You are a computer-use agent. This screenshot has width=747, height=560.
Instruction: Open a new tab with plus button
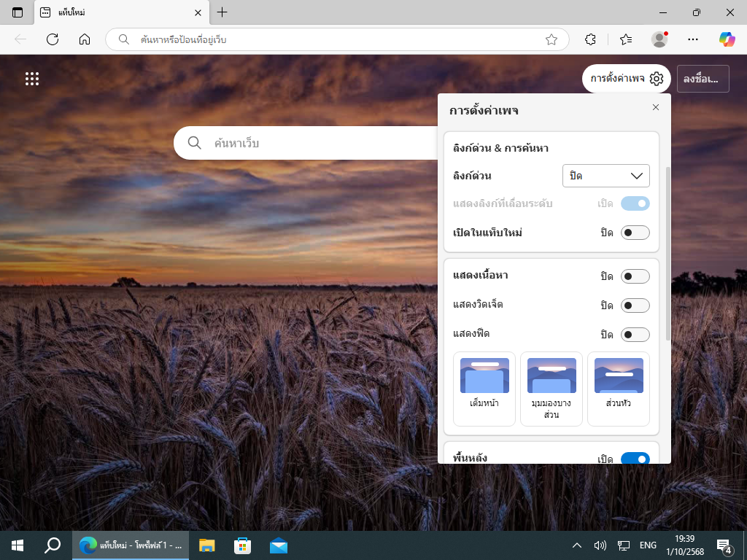tap(222, 12)
